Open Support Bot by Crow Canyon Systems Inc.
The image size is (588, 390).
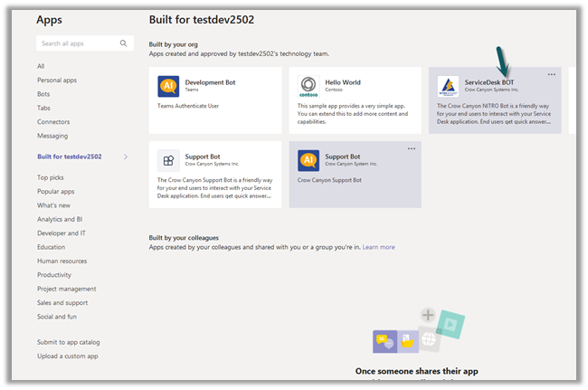click(x=203, y=157)
